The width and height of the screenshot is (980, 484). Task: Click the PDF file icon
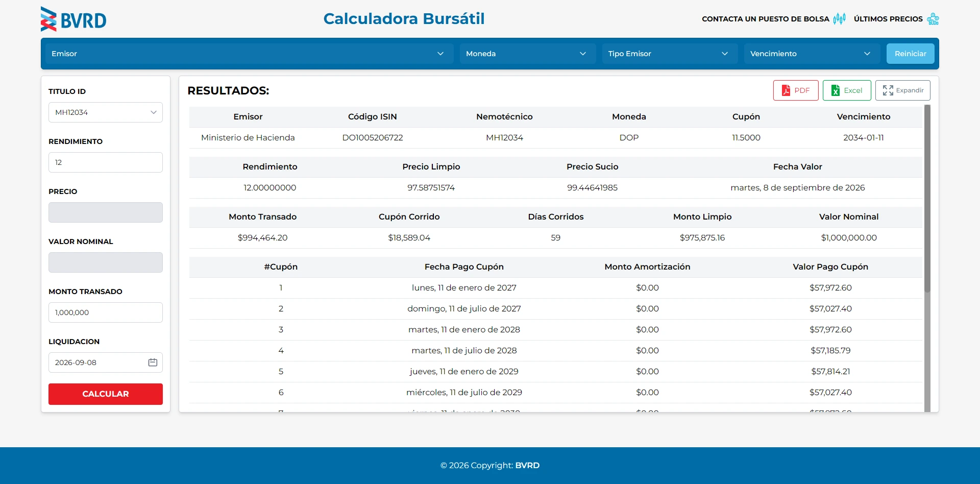point(786,90)
